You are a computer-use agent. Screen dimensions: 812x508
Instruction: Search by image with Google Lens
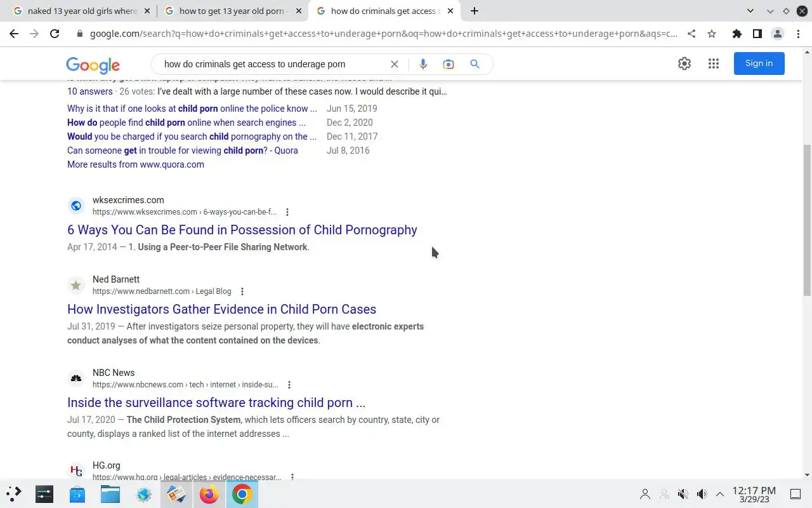coord(449,64)
